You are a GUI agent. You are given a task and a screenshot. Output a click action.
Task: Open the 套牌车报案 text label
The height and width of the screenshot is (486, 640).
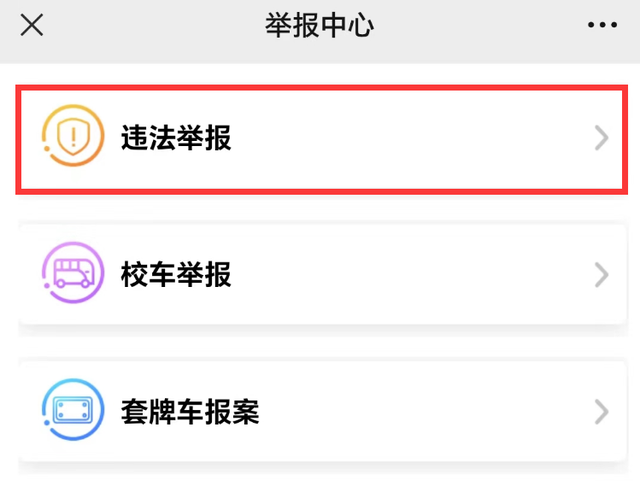[x=190, y=411]
